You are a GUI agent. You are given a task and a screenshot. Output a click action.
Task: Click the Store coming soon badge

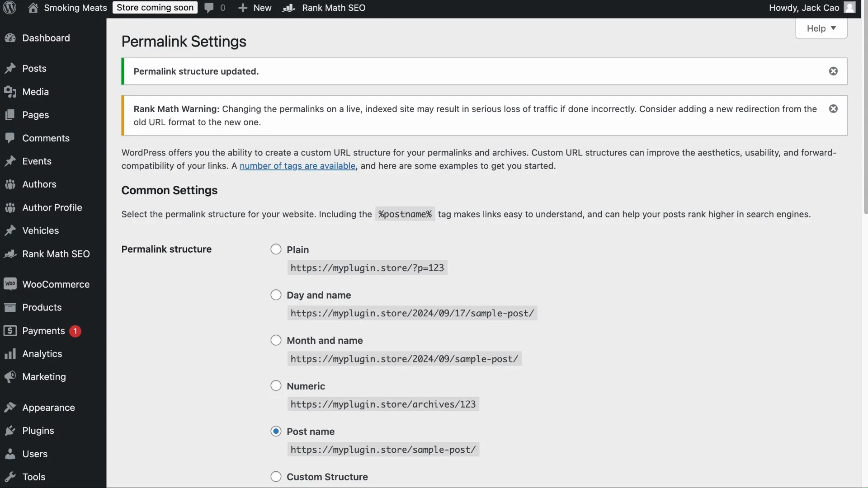tap(155, 8)
